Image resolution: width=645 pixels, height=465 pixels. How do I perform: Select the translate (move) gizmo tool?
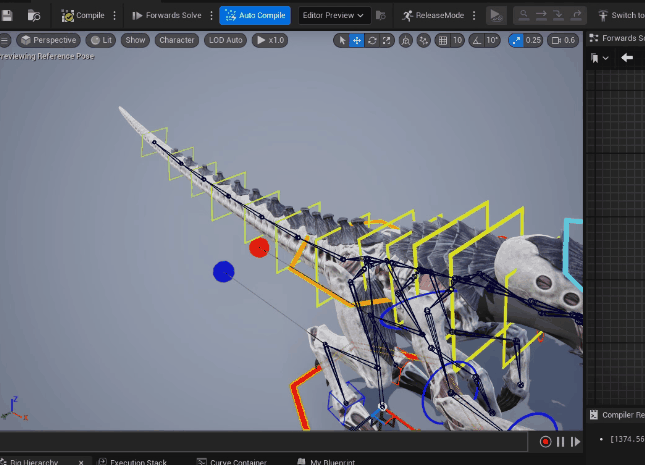[x=357, y=40]
